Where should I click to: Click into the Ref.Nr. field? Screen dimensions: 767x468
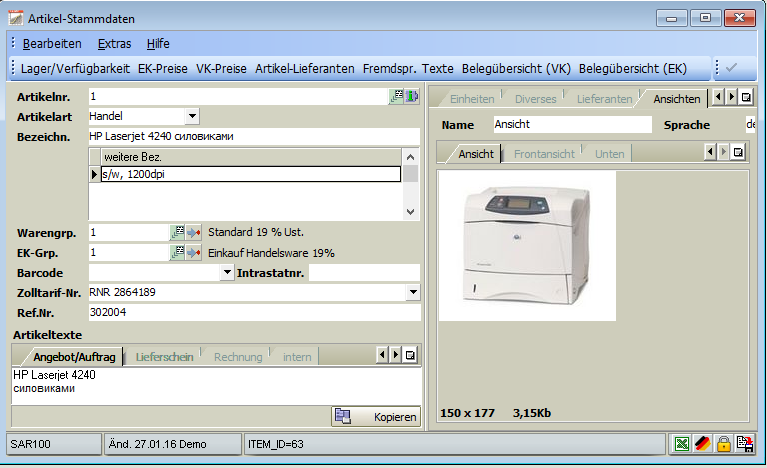click(x=254, y=312)
